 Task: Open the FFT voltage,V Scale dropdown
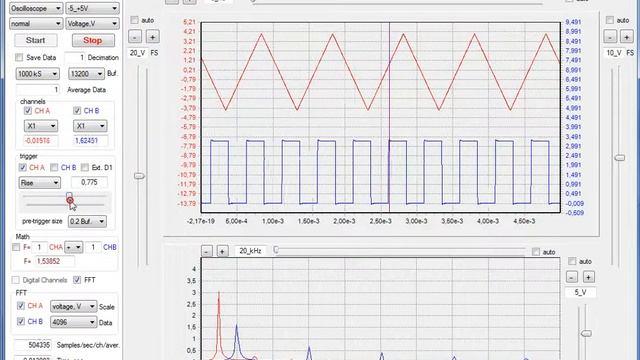tap(73, 306)
